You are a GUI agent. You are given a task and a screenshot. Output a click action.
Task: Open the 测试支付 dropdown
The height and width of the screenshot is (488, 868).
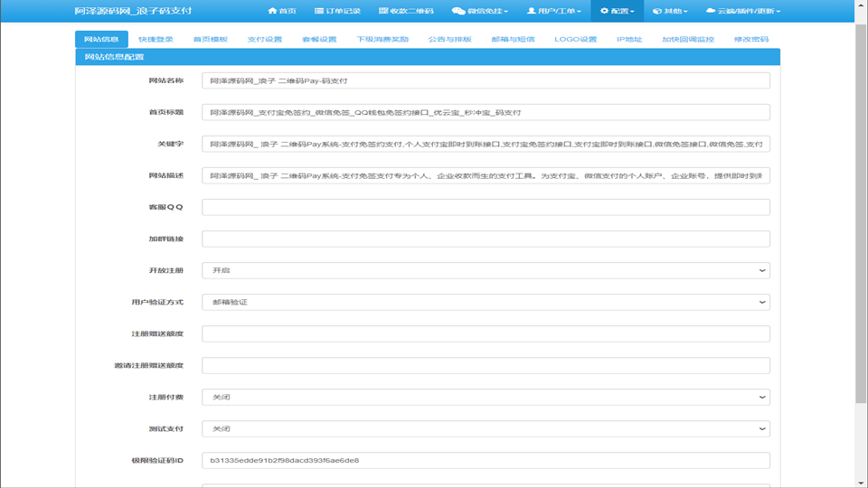pyautogui.click(x=486, y=428)
